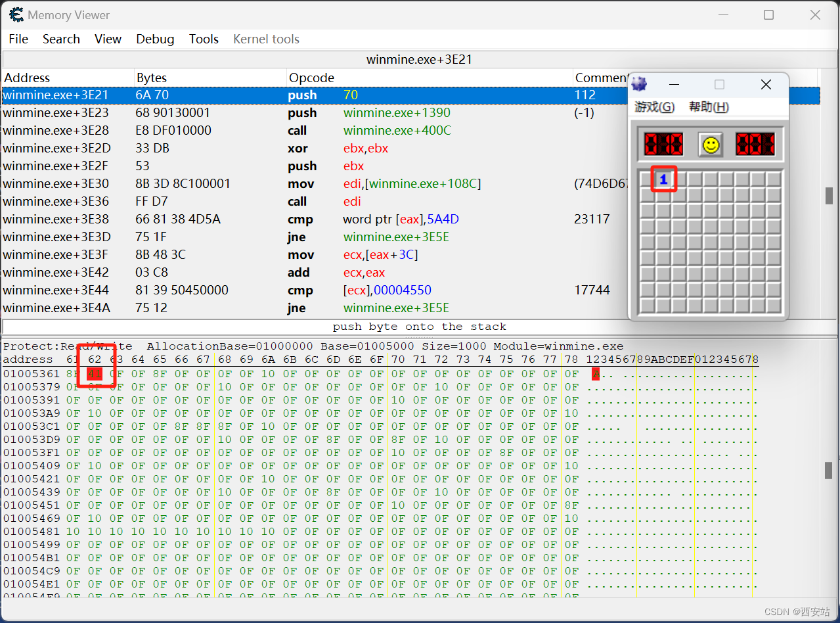Click the Address column header

[x=68, y=78]
